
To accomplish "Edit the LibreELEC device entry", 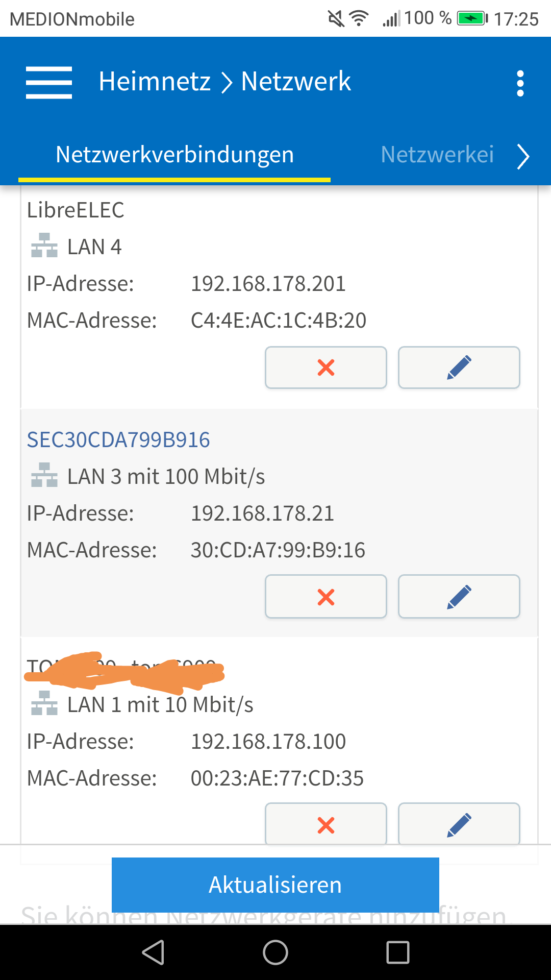I will tap(459, 367).
